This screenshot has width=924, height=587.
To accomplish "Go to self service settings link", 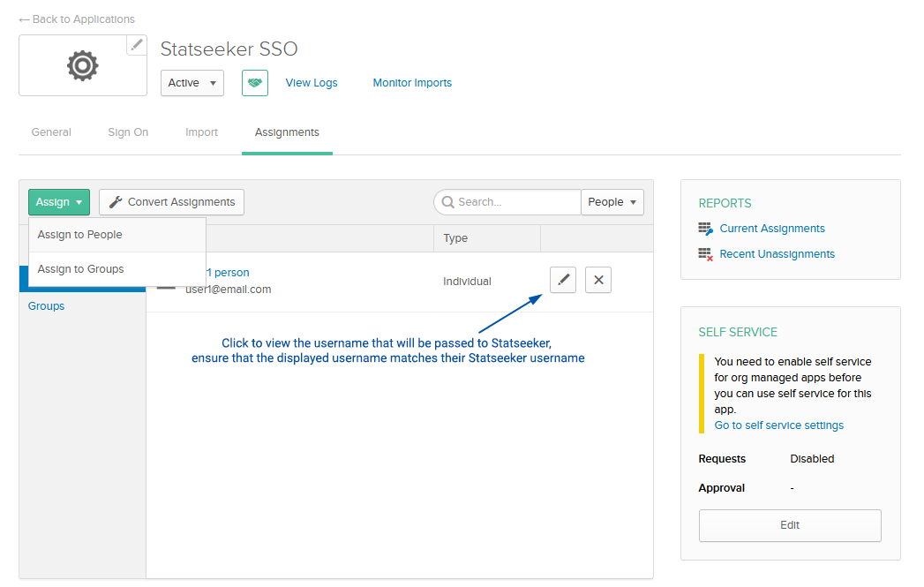I will [x=778, y=425].
